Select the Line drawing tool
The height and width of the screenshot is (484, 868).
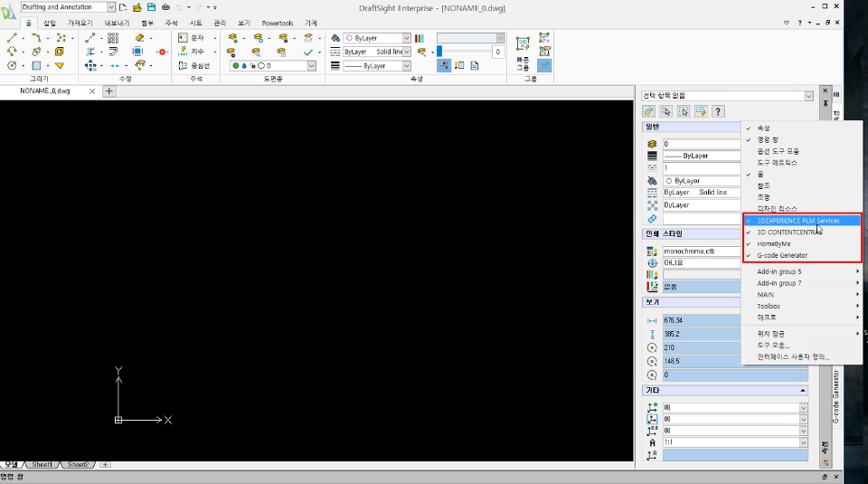point(12,38)
